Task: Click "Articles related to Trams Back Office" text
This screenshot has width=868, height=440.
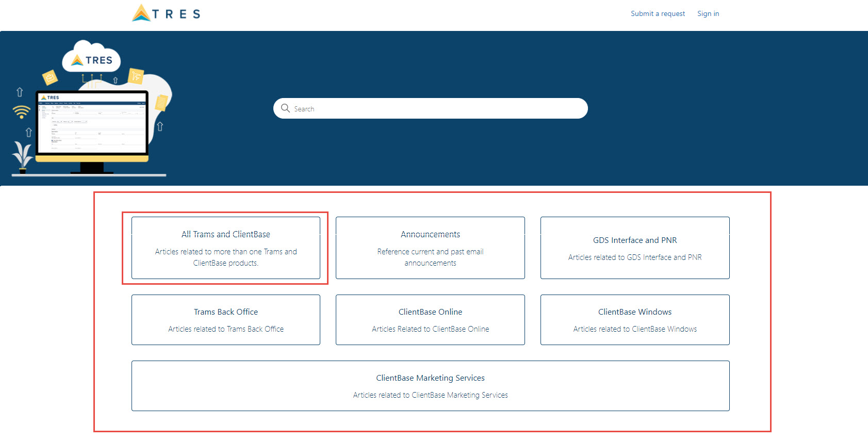Action: (x=226, y=329)
